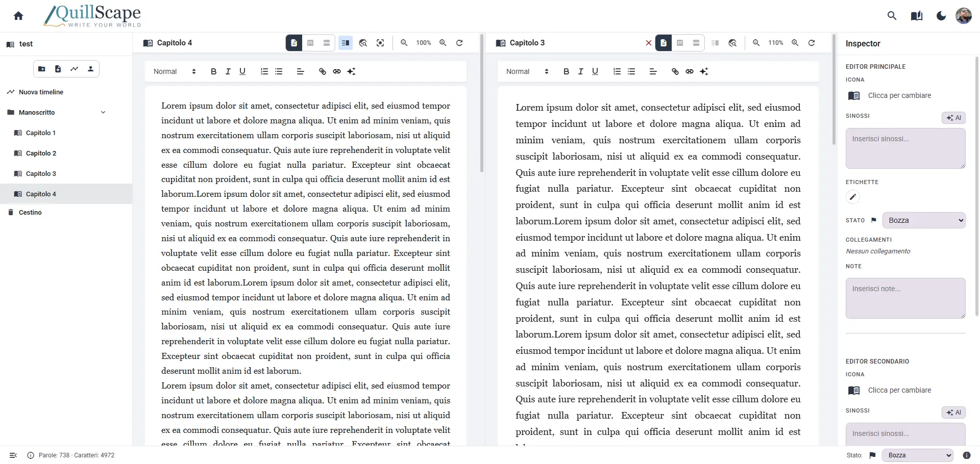This screenshot has height=464, width=980.
Task: Collapse the Manoscritto folder
Action: [103, 112]
